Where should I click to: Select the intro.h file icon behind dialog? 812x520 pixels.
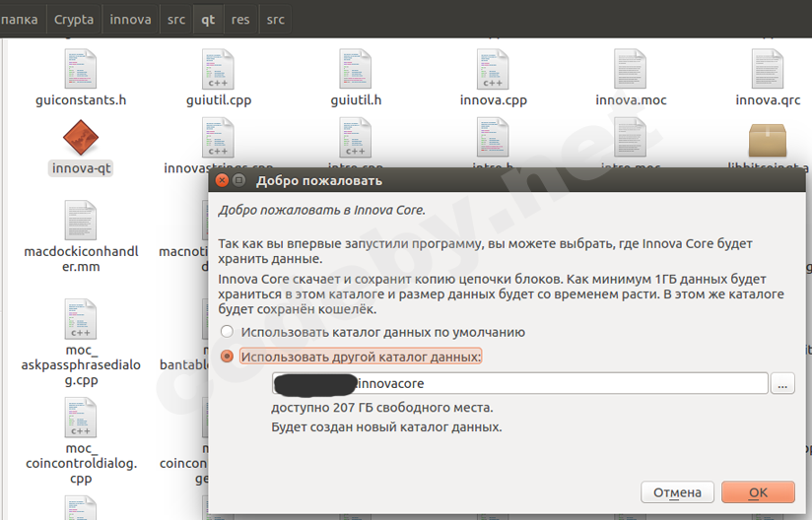(x=493, y=138)
